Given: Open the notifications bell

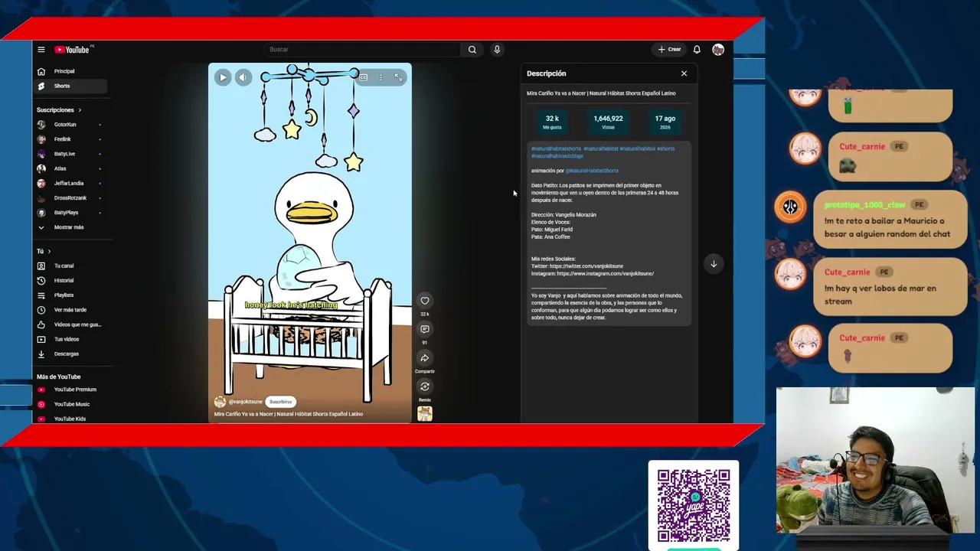Looking at the screenshot, I should pos(697,50).
